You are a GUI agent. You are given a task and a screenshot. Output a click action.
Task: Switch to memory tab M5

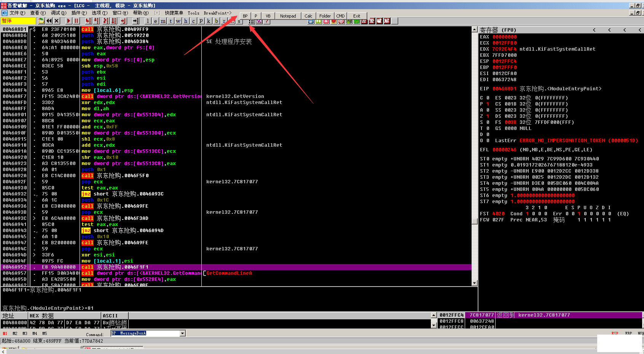pyautogui.click(x=45, y=333)
